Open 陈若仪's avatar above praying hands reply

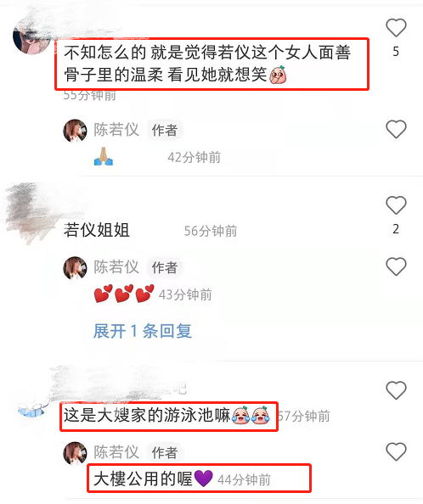pos(75,131)
